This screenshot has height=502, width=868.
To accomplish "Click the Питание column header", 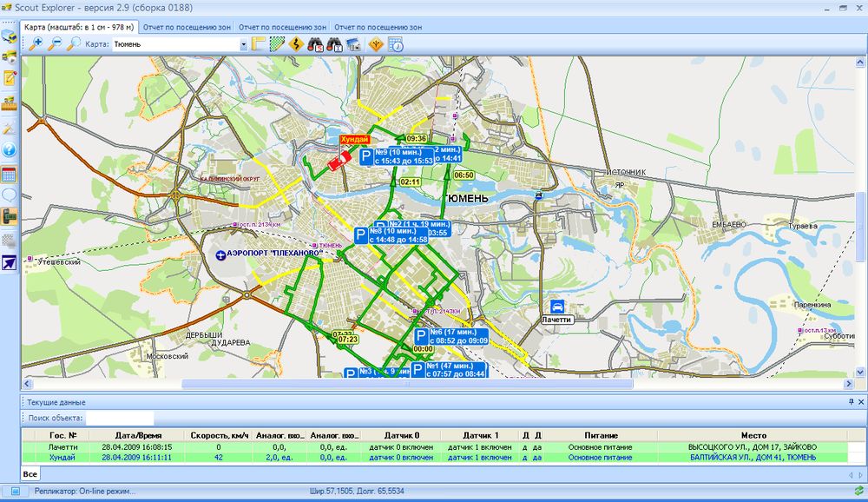I will (601, 435).
